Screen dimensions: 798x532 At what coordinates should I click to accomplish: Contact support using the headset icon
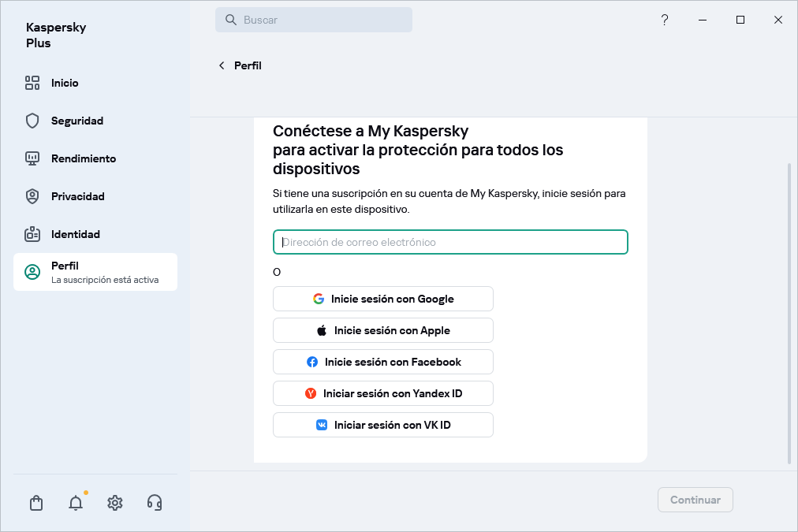[x=154, y=502]
